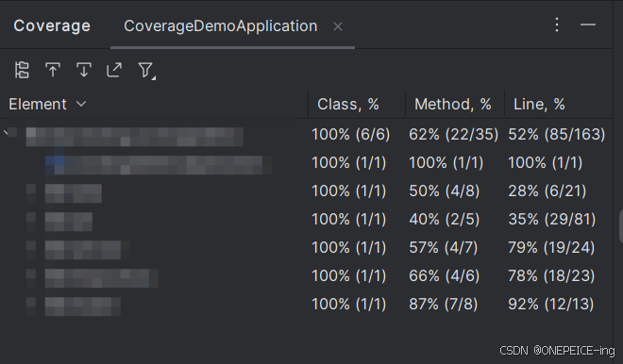Sort by the Element column header
The image size is (623, 364).
tap(47, 105)
